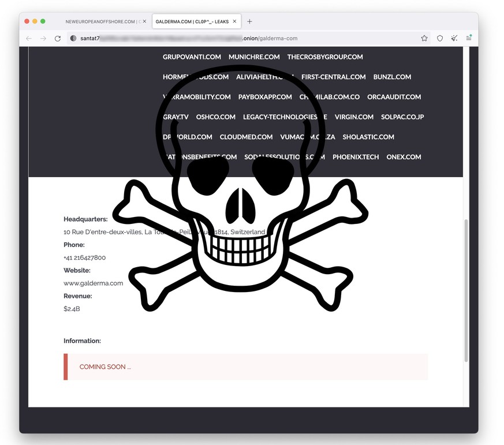Click the SOLPAC.CO.JP link
Viewport: 504px width, 445px height.
pyautogui.click(x=402, y=117)
